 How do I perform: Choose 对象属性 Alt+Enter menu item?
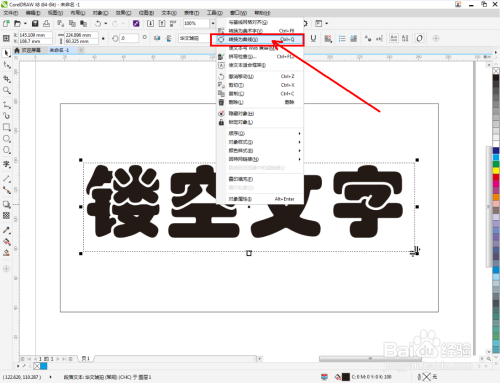(260, 199)
